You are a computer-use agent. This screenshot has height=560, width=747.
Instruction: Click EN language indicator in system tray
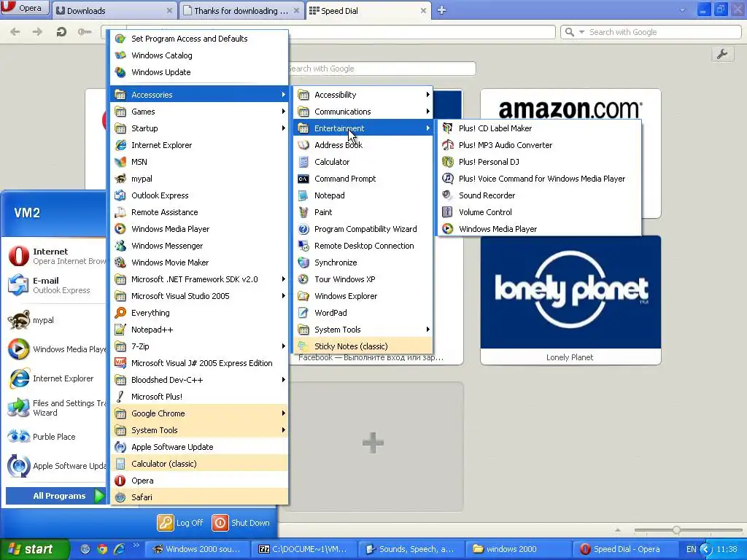[692, 549]
